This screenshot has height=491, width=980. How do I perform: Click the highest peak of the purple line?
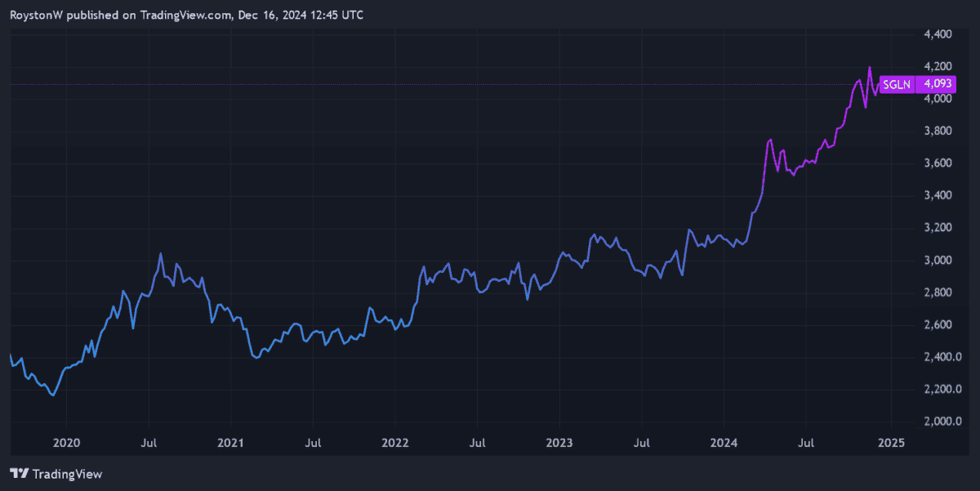(x=869, y=67)
